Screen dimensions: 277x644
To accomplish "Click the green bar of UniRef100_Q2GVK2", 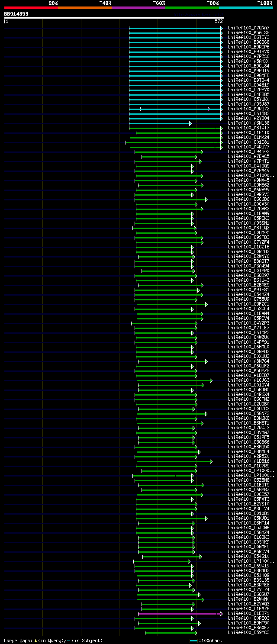I will pyautogui.click(x=170, y=209).
